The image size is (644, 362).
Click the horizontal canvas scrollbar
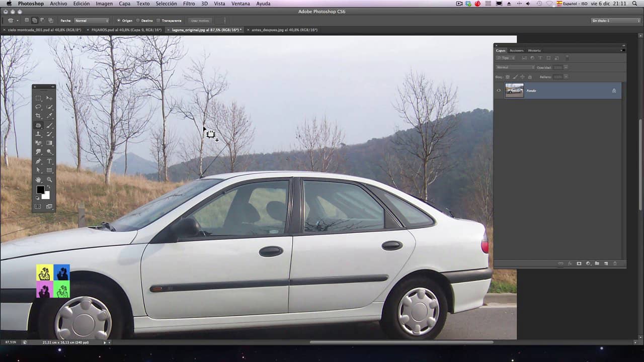(401, 342)
